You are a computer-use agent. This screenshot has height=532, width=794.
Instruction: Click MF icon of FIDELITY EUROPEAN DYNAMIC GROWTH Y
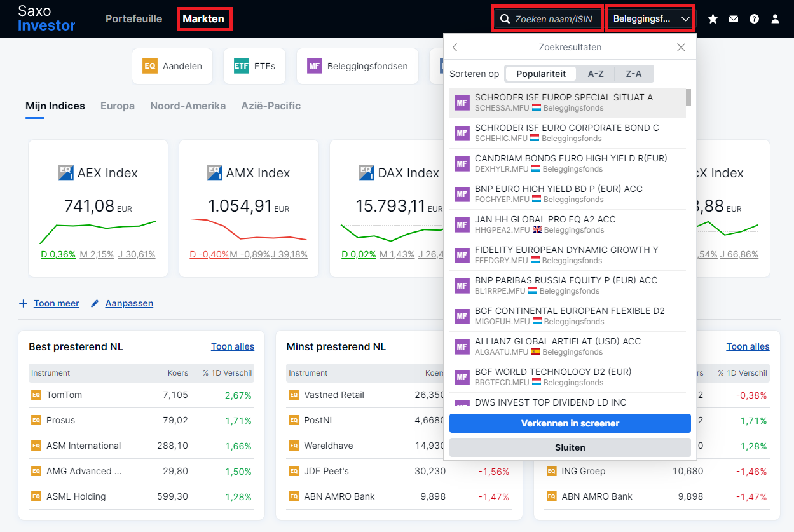pos(462,255)
